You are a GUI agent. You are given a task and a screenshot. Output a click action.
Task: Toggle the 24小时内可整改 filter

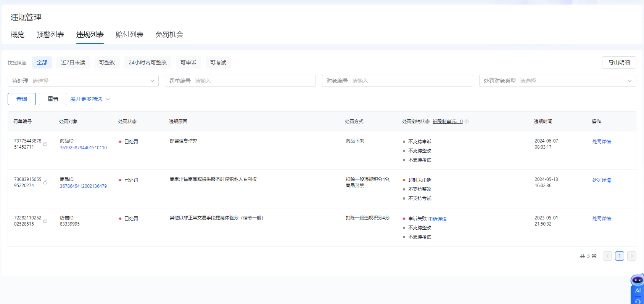147,62
